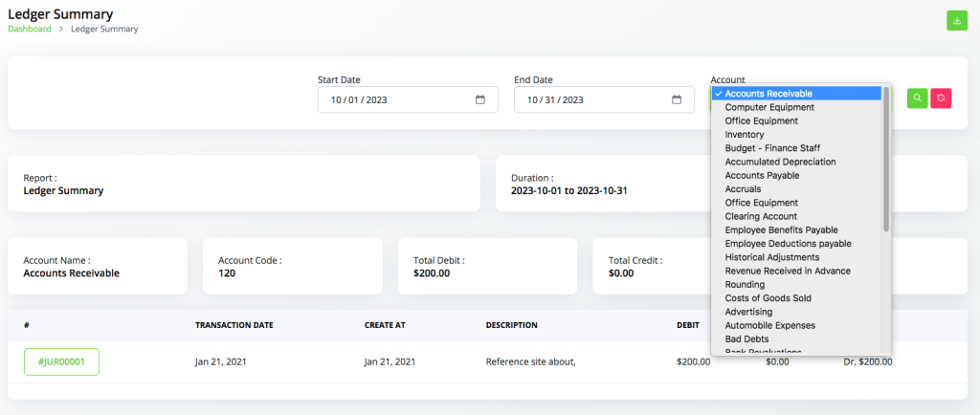Pick Accounts Payable from the dropdown

coord(762,176)
